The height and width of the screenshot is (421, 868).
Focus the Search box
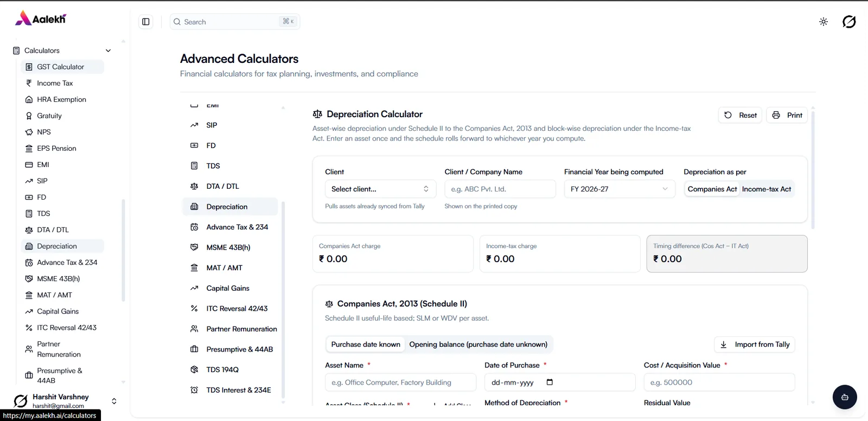(x=235, y=22)
